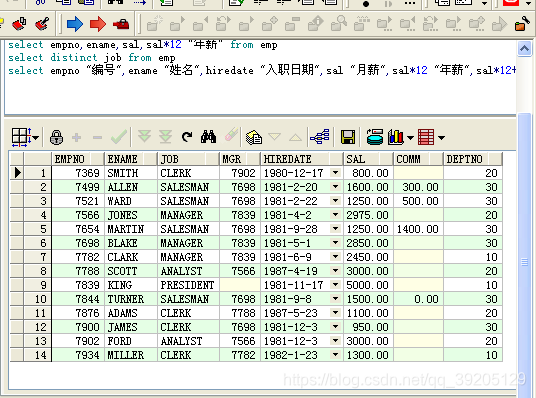Open the bar chart dropdown arrow
536x398 pixels.
pos(410,138)
